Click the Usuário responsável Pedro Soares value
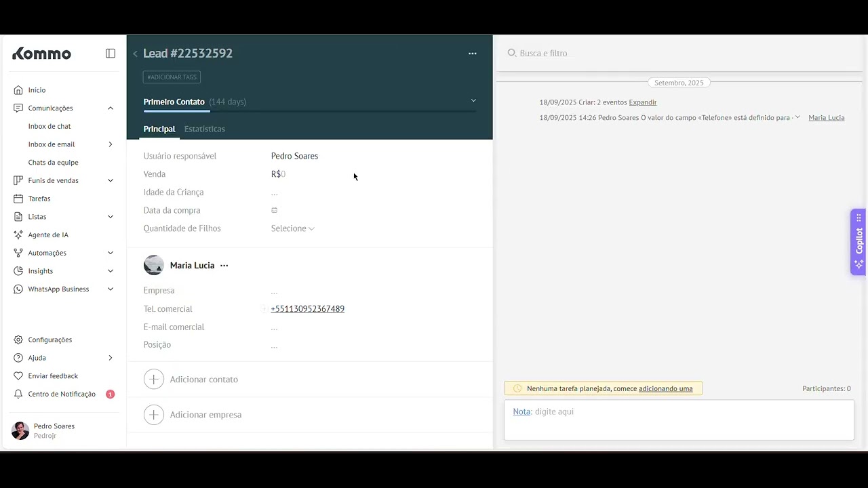The image size is (868, 488). tap(294, 156)
